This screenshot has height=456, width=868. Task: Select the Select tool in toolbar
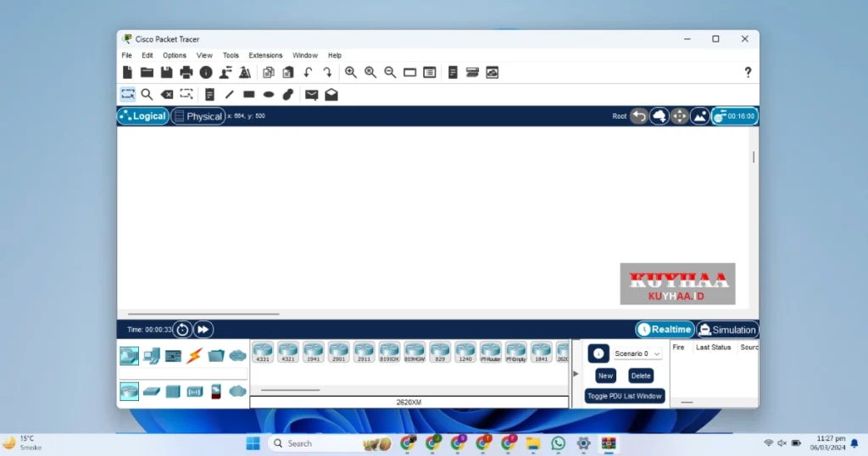pyautogui.click(x=128, y=95)
